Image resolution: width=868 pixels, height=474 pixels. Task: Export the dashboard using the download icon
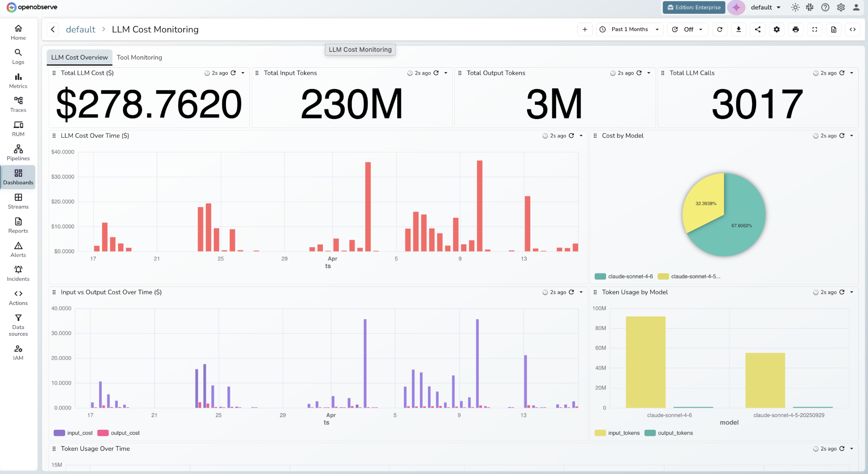pyautogui.click(x=739, y=29)
